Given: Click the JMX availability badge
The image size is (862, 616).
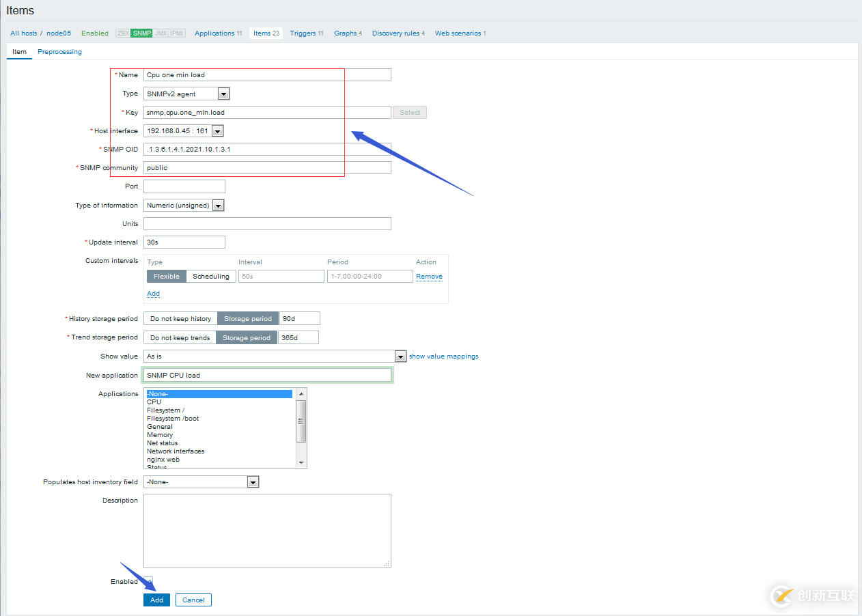Looking at the screenshot, I should (x=161, y=33).
